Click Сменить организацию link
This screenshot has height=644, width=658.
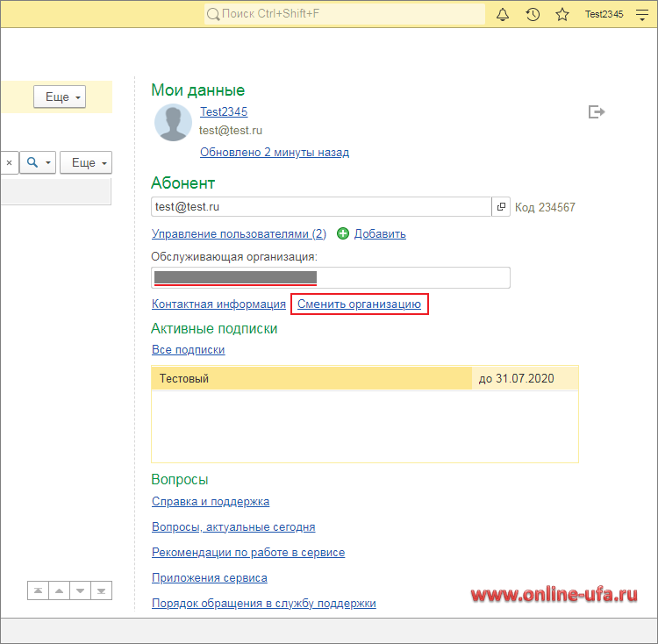click(x=359, y=304)
